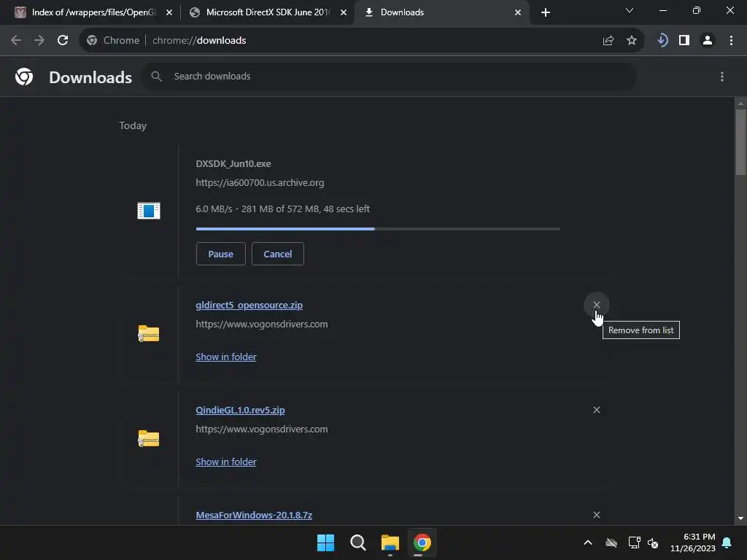
Task: Click the https://ia600700.us.archive.org source URL
Action: point(260,183)
